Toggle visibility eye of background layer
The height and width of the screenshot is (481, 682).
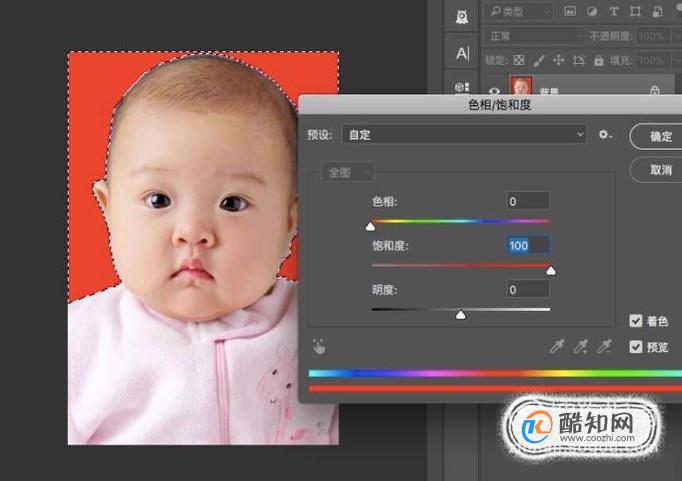click(495, 91)
